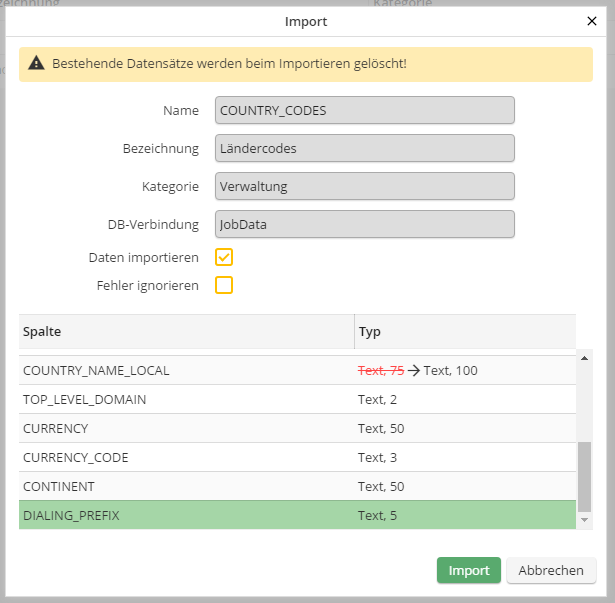Select the COUNTRY_NAME_LOCAL row

click(x=187, y=371)
